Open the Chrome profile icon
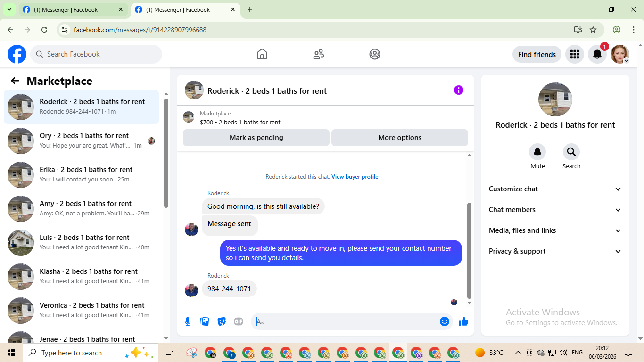The width and height of the screenshot is (644, 362). [617, 30]
